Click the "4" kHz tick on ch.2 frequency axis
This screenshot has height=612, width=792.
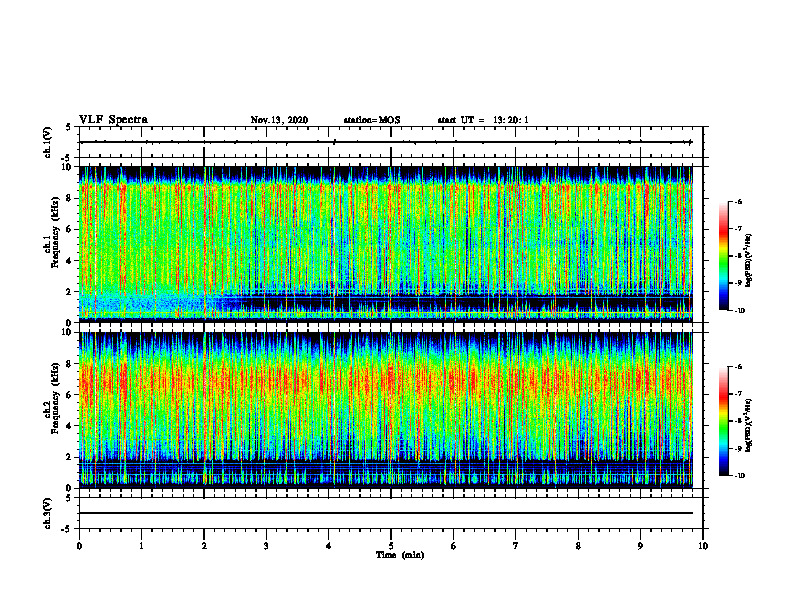(x=70, y=426)
